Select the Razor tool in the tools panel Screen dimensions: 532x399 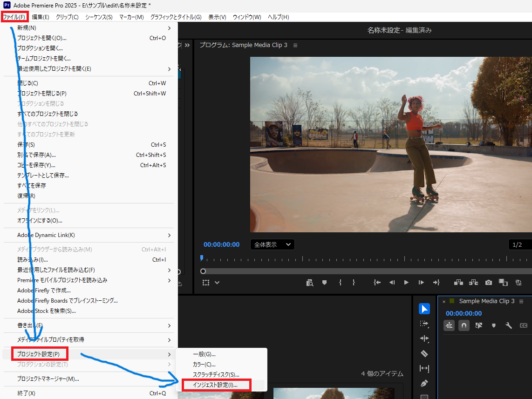(x=424, y=353)
